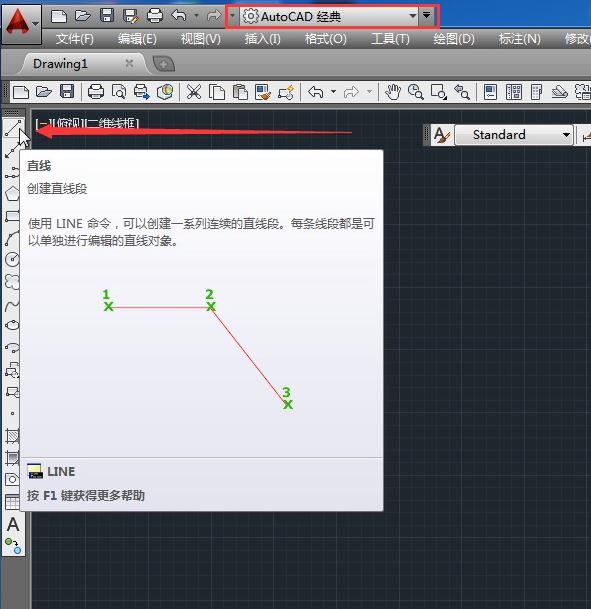The width and height of the screenshot is (591, 609).
Task: Open the Tool Palettes window
Action: (536, 92)
